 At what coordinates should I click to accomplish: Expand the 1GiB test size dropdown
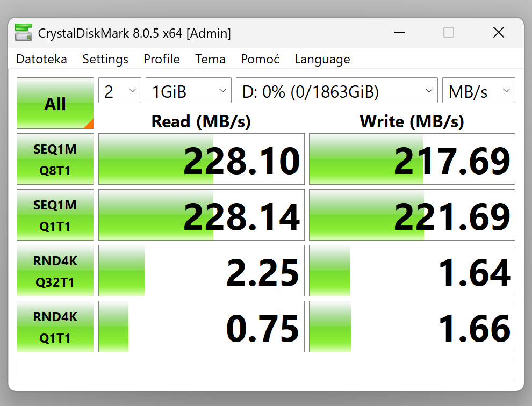click(188, 91)
